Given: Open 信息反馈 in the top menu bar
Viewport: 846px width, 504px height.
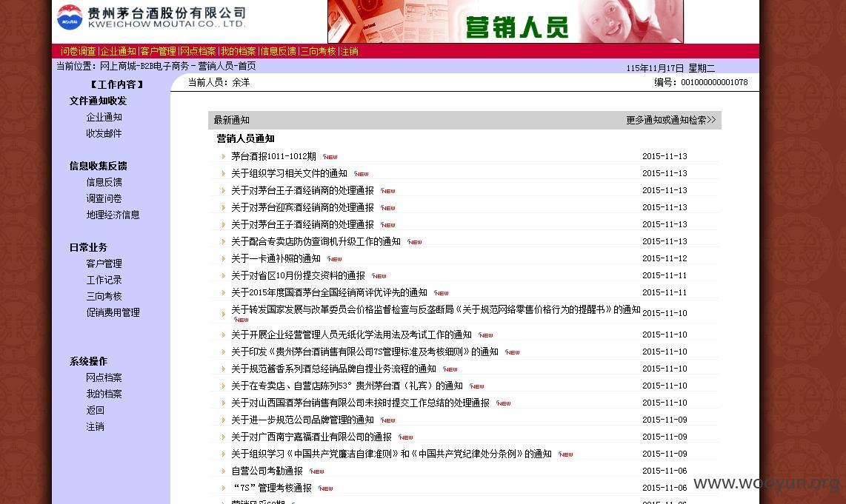Looking at the screenshot, I should [279, 51].
